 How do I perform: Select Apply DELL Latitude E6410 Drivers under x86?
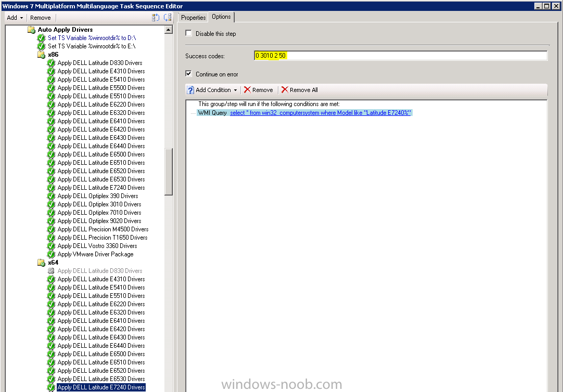tap(101, 121)
